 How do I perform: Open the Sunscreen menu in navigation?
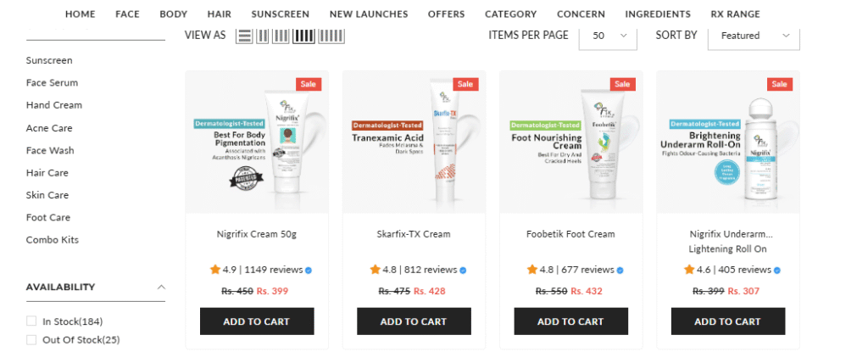[x=280, y=14]
